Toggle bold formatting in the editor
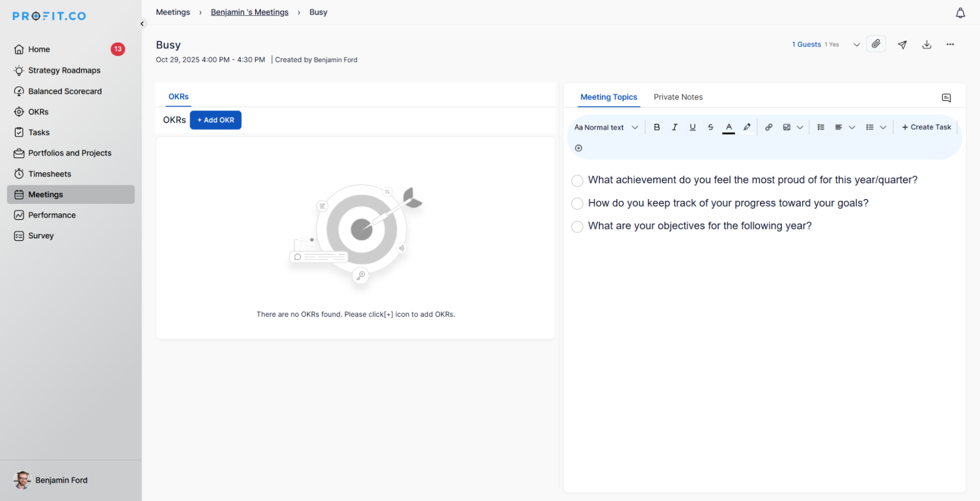The height and width of the screenshot is (501, 980). [656, 127]
